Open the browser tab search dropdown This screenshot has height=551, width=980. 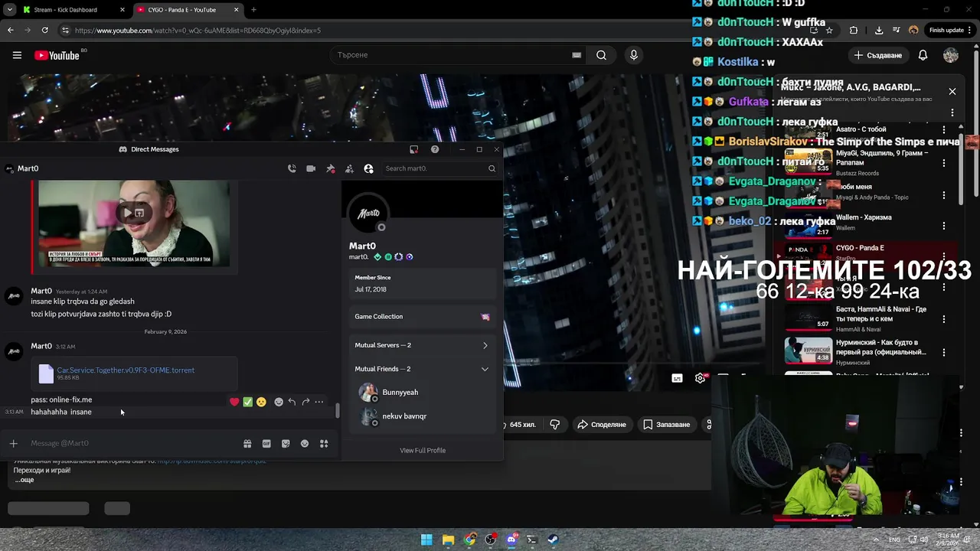tap(9, 10)
